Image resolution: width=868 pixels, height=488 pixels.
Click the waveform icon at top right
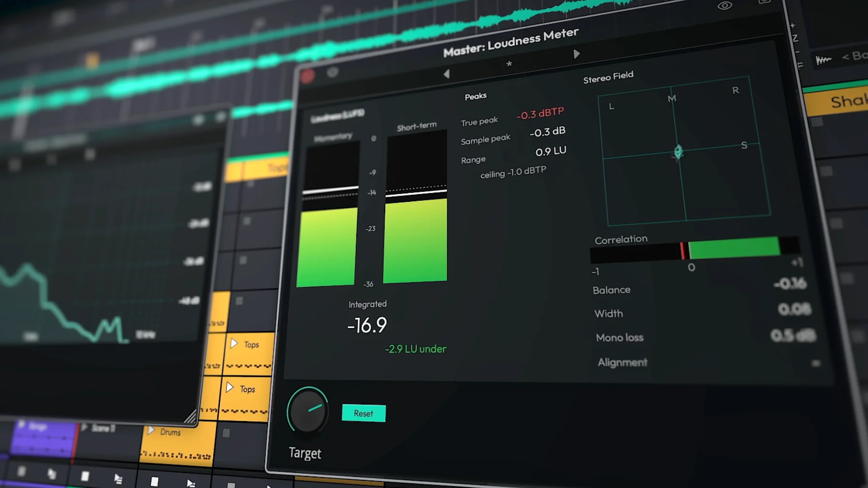[824, 60]
